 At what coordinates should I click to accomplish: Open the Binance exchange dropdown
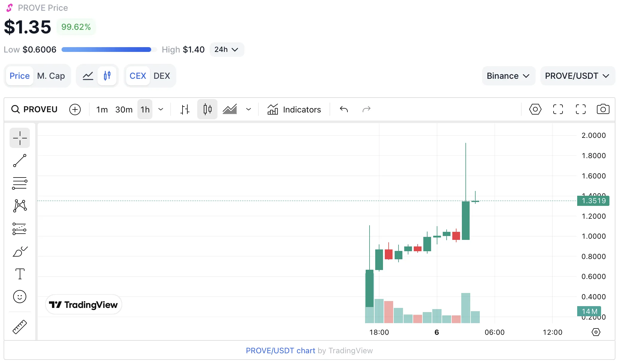pyautogui.click(x=508, y=76)
